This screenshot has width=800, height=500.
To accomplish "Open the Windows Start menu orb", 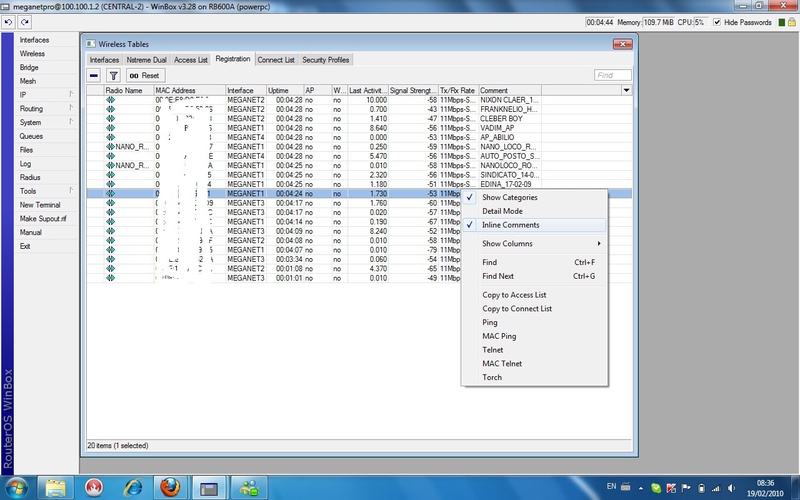I will 17,487.
